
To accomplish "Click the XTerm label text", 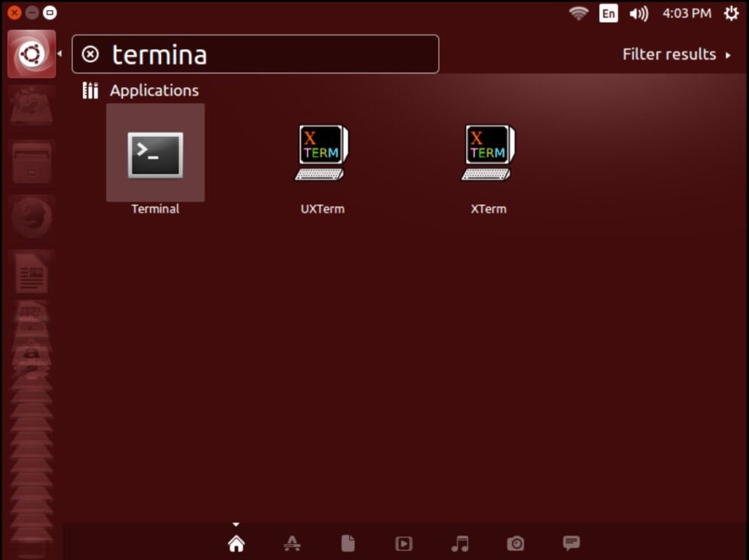I will point(488,208).
